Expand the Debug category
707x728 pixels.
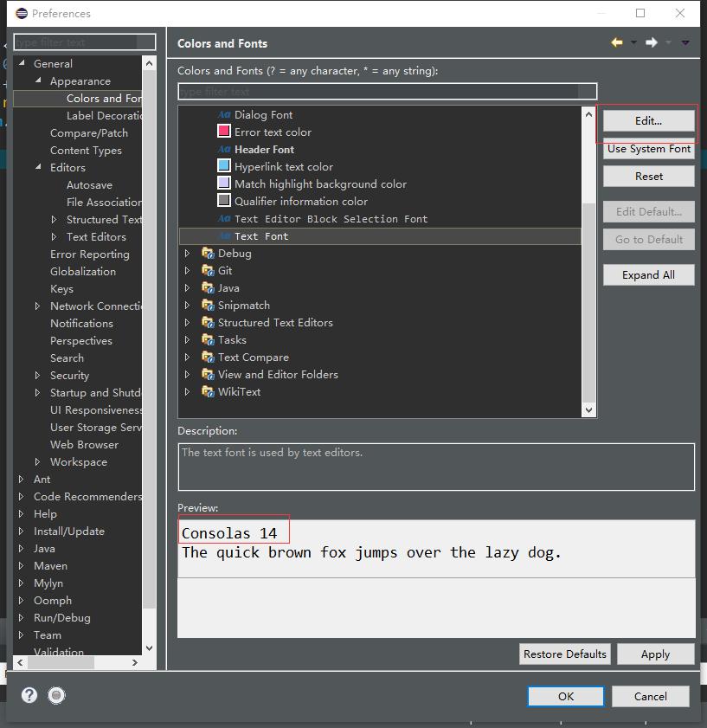point(187,253)
